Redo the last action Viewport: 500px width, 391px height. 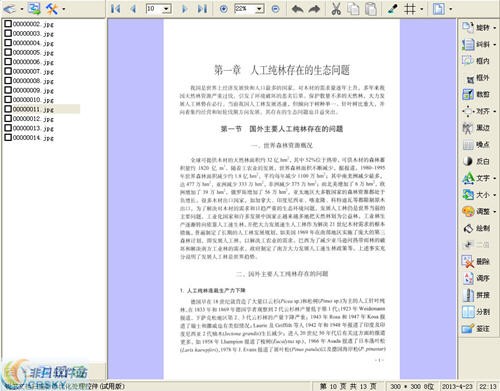tap(314, 9)
